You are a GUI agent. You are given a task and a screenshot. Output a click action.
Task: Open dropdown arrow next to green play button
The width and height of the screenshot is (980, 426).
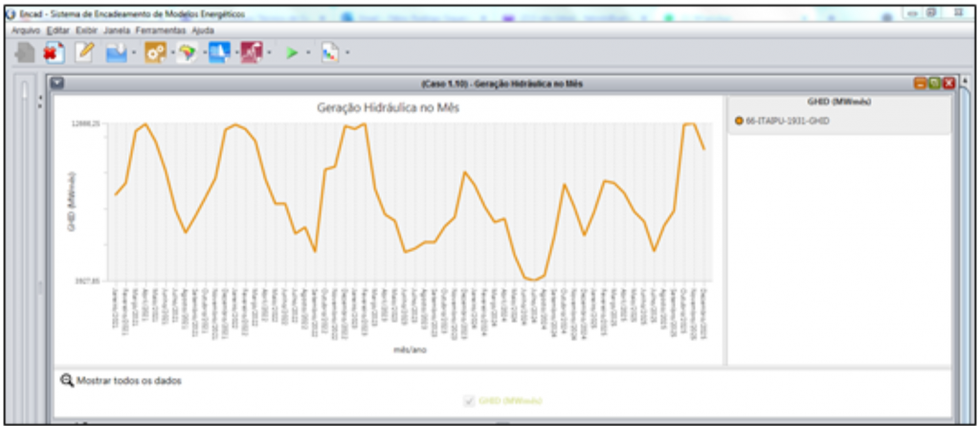308,54
